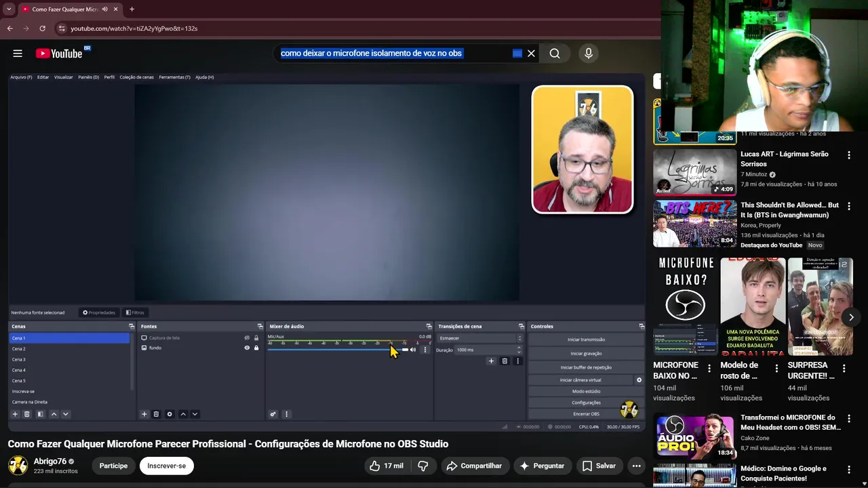Move scene up in Cenas panel
The image size is (868, 488).
point(54,414)
